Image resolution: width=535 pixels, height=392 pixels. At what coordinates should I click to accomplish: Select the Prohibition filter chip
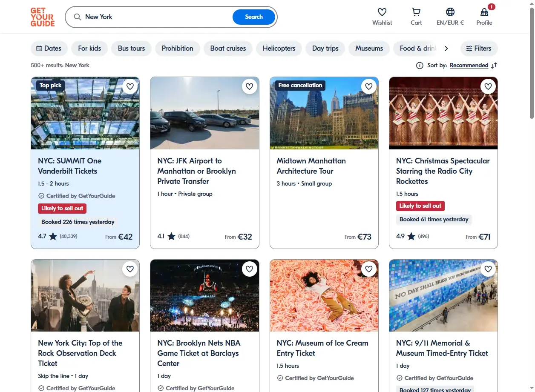click(x=178, y=49)
